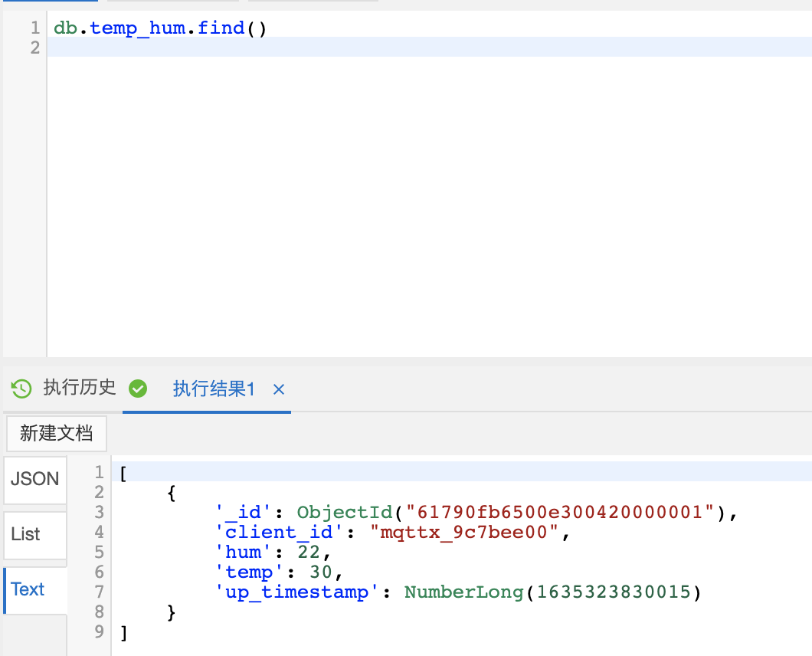Close the 执行结果1 result tab
The image size is (812, 656).
click(x=279, y=389)
